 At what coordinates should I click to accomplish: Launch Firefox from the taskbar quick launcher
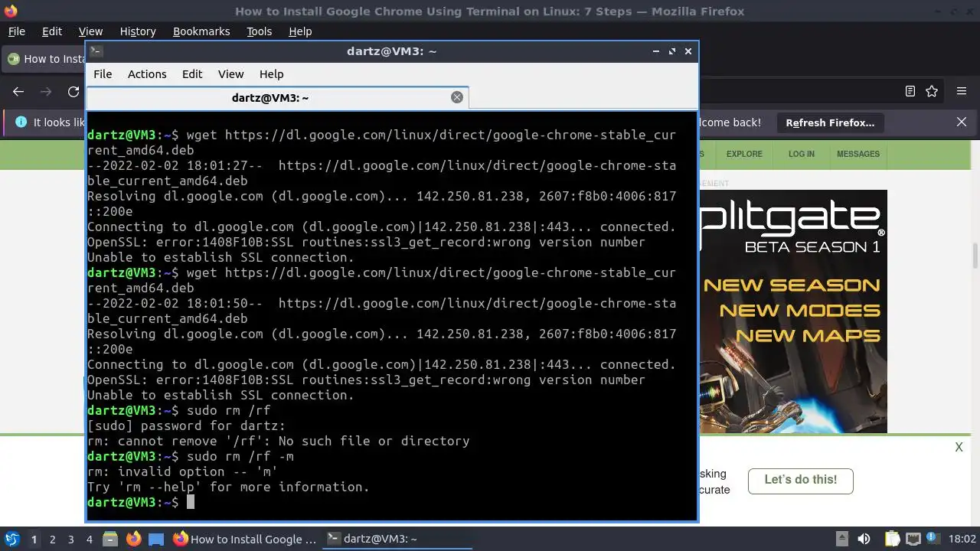(134, 539)
